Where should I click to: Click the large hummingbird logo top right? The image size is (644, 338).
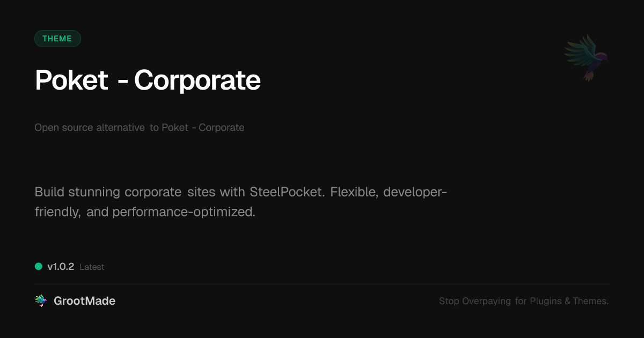586,57
